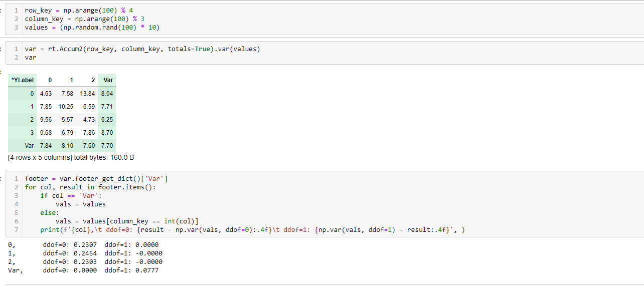Click table cell with value 5.57
This screenshot has width=644, height=286.
pyautogui.click(x=67, y=120)
